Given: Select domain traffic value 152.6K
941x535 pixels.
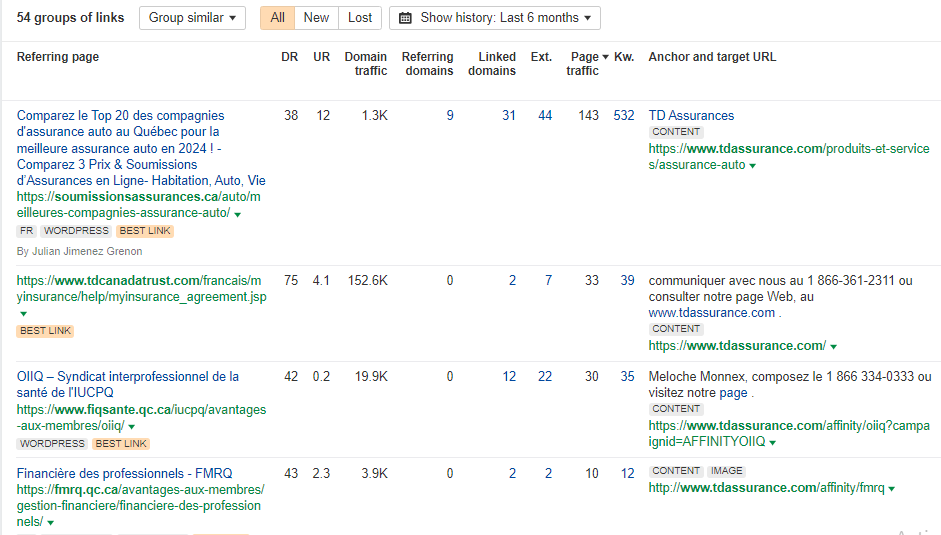Looking at the screenshot, I should pos(367,280).
